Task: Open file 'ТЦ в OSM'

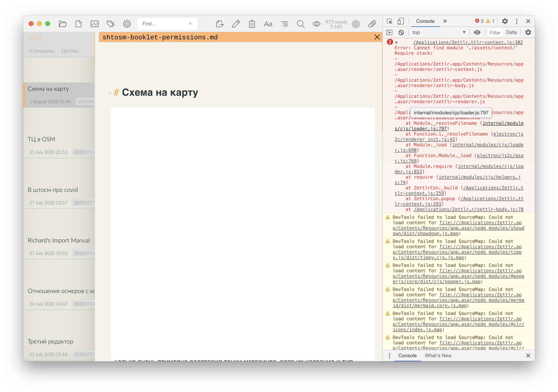Action: pyautogui.click(x=59, y=145)
